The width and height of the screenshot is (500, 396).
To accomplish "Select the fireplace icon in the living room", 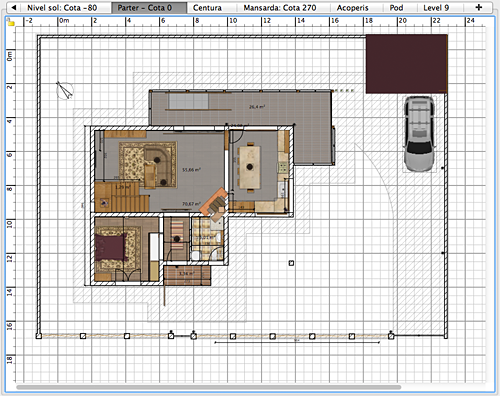I will tap(214, 204).
